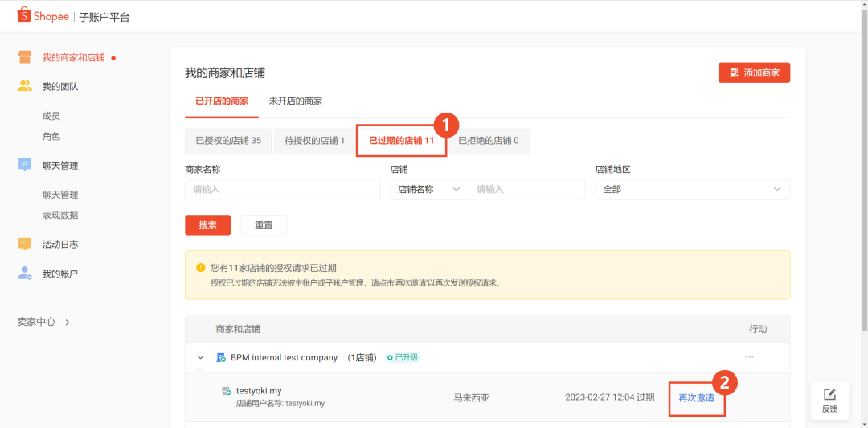The image size is (868, 428).
Task: Click the 聊天管理 chat icon in sidebar
Action: 25,165
